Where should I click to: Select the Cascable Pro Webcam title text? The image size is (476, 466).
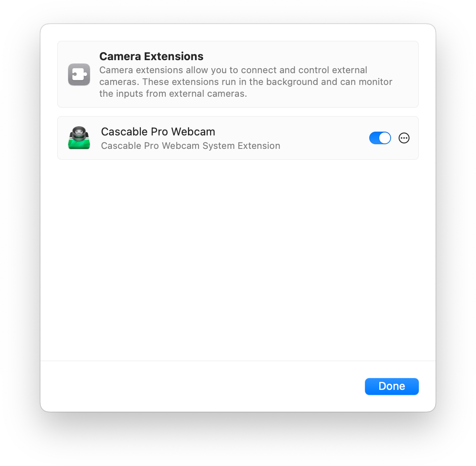(158, 132)
